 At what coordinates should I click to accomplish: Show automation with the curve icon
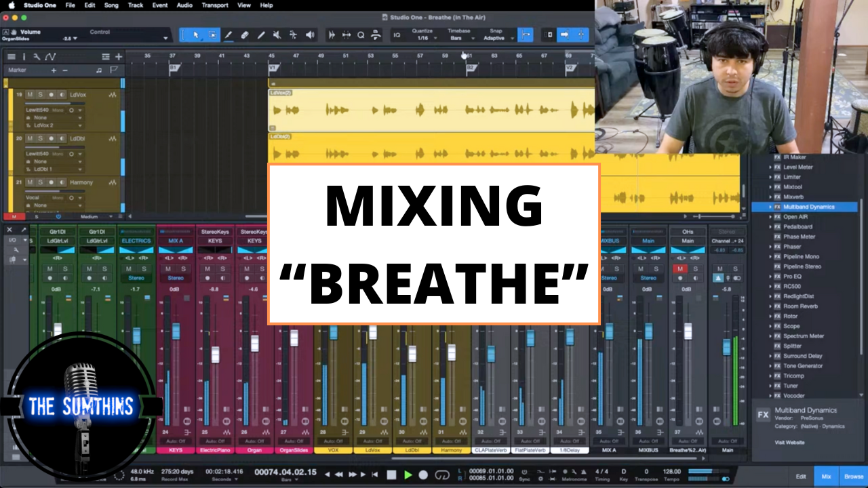point(50,57)
